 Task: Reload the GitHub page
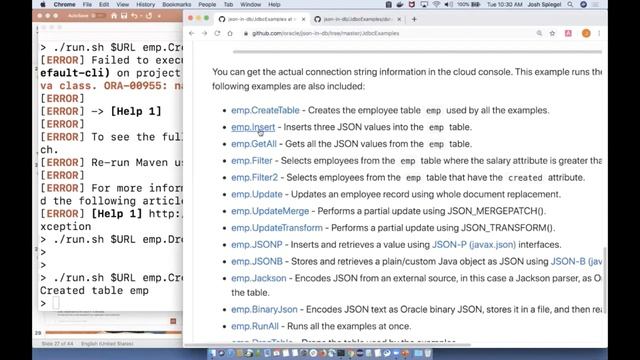[217, 33]
